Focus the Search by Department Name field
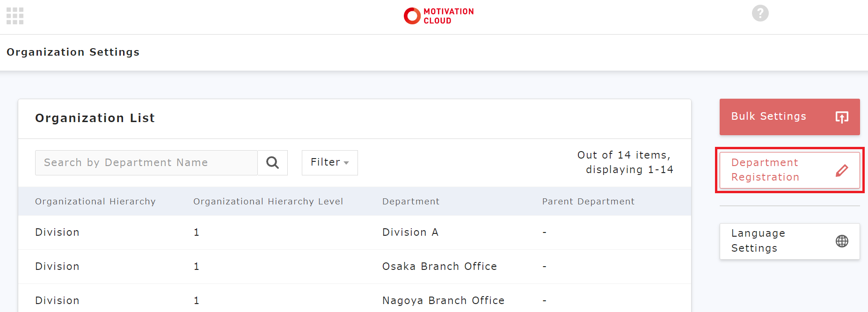 [146, 163]
